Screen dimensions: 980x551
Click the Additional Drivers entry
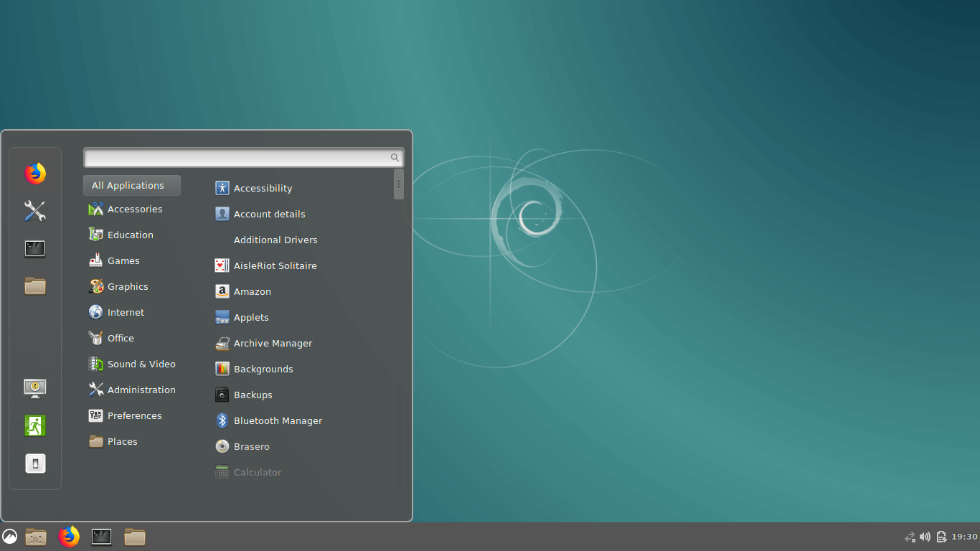pos(275,240)
